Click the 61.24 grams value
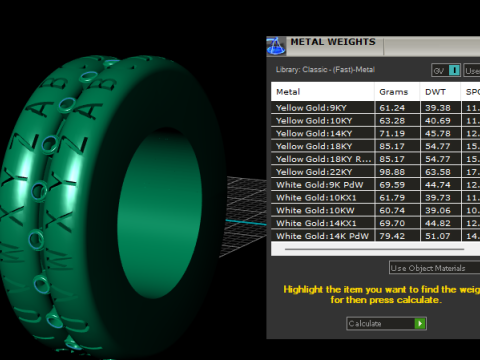Screen dimensions: 480x360 (x=392, y=108)
